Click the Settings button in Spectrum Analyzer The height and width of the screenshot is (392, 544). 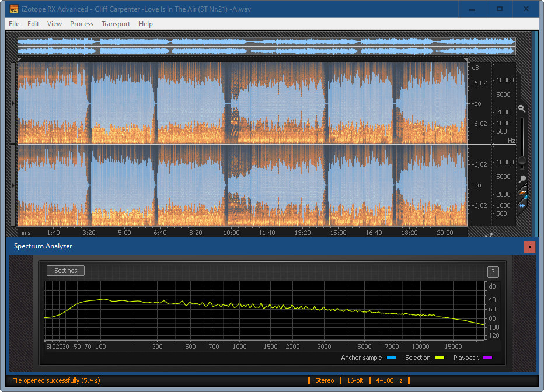[x=66, y=271]
